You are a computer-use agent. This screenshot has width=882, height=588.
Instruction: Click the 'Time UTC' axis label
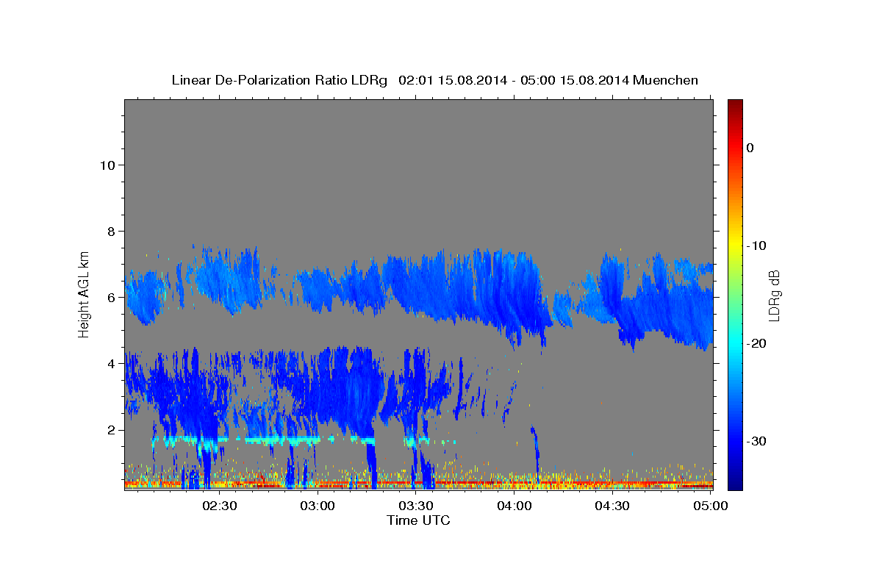(x=418, y=520)
